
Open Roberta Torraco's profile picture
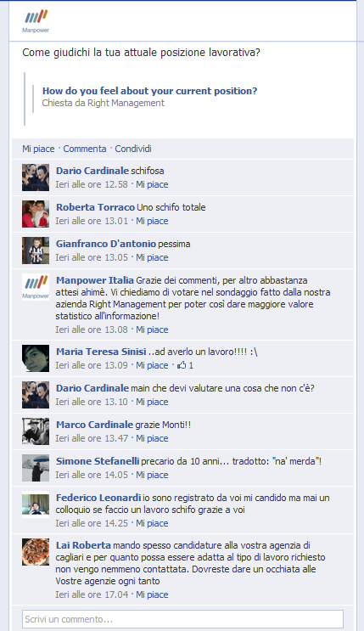click(36, 214)
